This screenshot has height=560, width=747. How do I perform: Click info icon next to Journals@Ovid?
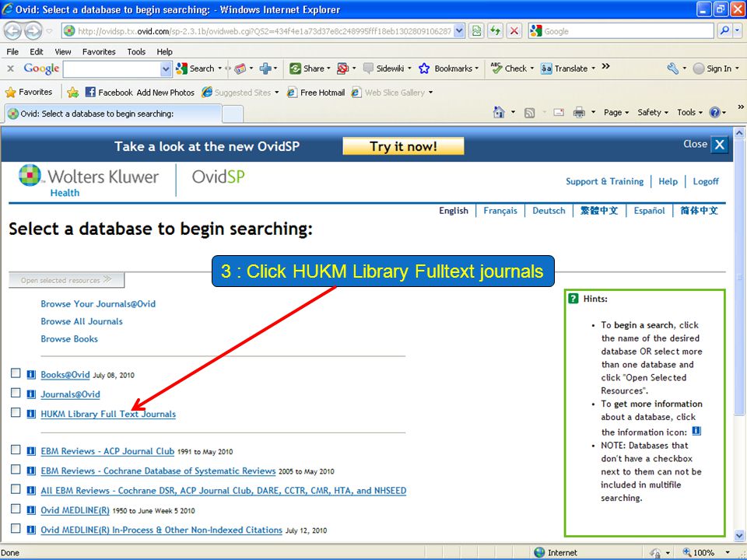(x=31, y=394)
